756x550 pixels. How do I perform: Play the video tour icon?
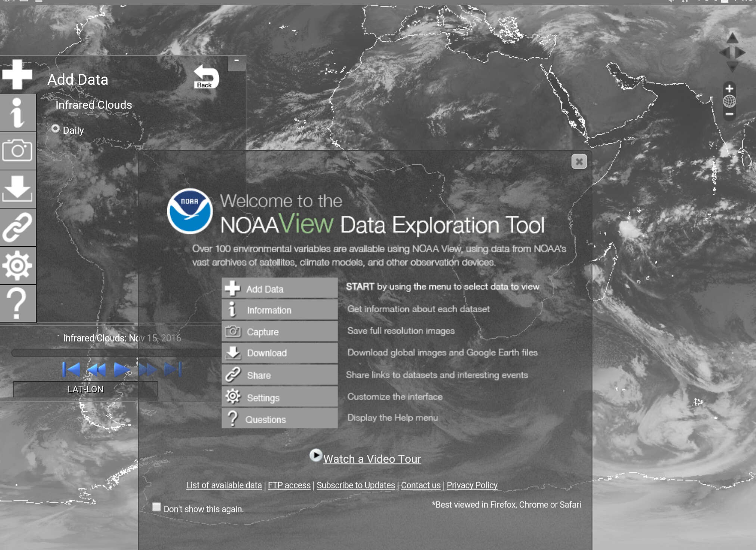tap(315, 455)
